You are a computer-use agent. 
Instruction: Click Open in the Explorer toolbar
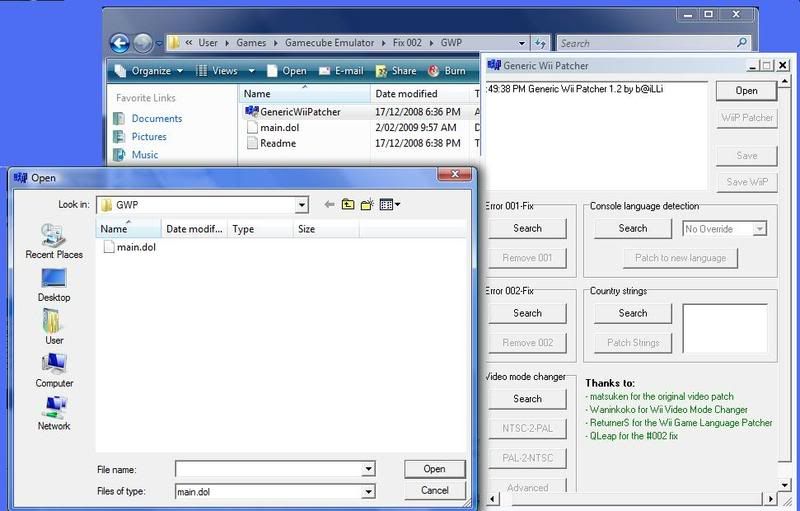(x=287, y=71)
